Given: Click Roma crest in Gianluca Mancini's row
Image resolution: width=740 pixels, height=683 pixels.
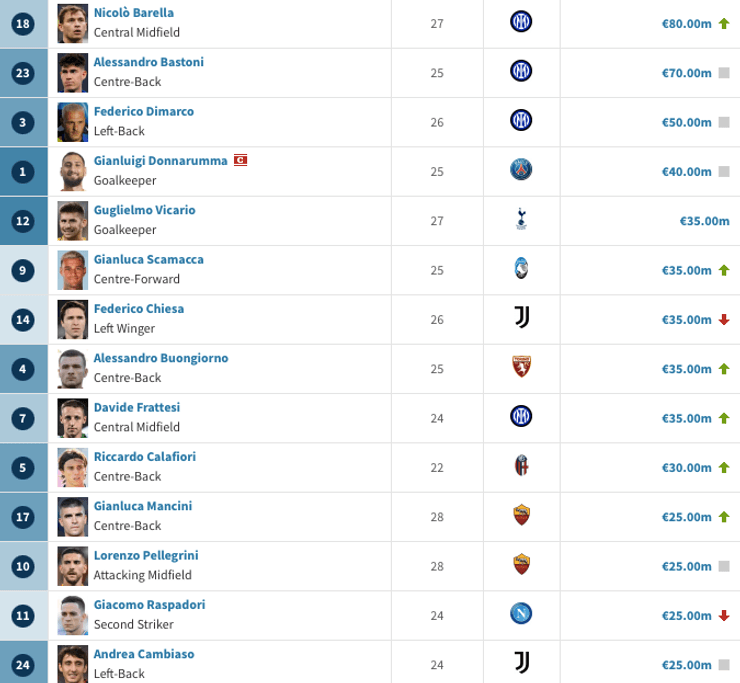Looking at the screenshot, I should point(521,516).
